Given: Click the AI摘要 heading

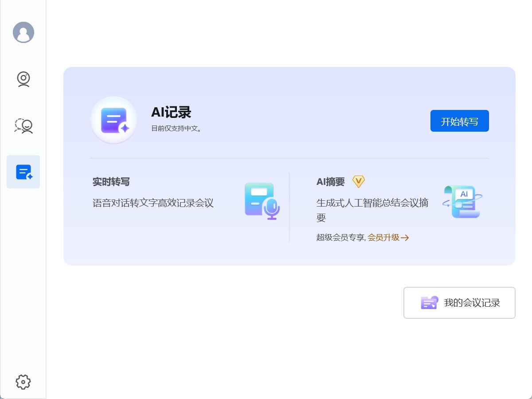Looking at the screenshot, I should 330,182.
